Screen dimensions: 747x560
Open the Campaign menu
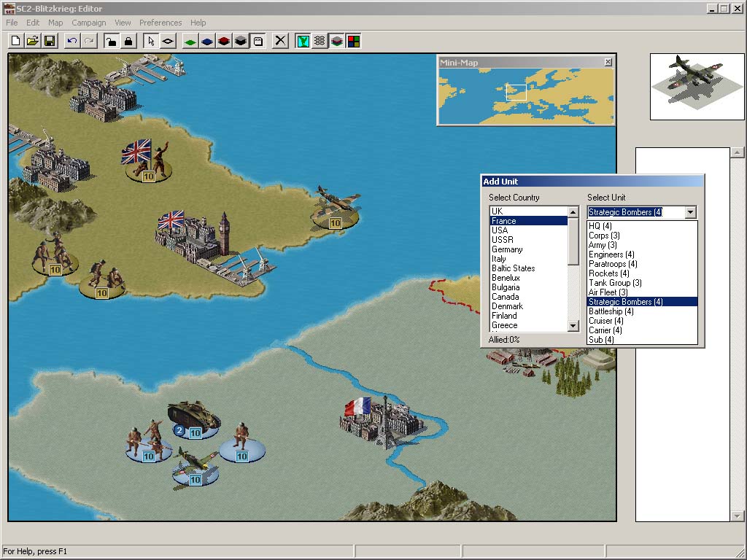(88, 23)
